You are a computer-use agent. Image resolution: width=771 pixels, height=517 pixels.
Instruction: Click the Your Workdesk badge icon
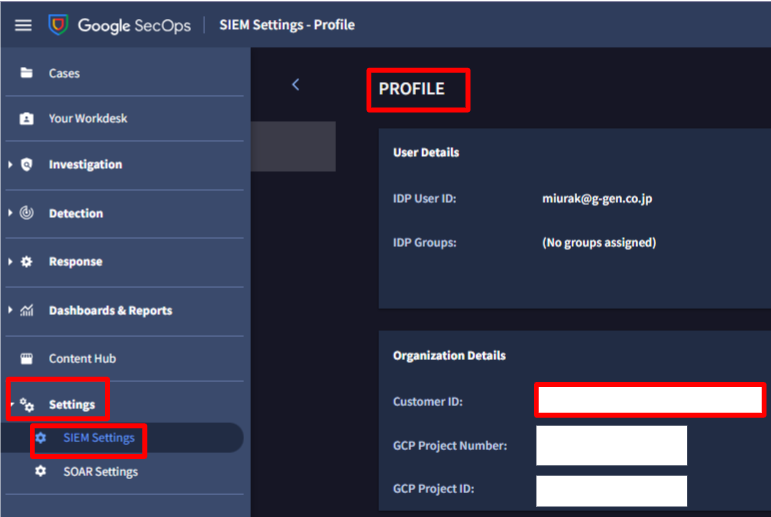pos(27,119)
